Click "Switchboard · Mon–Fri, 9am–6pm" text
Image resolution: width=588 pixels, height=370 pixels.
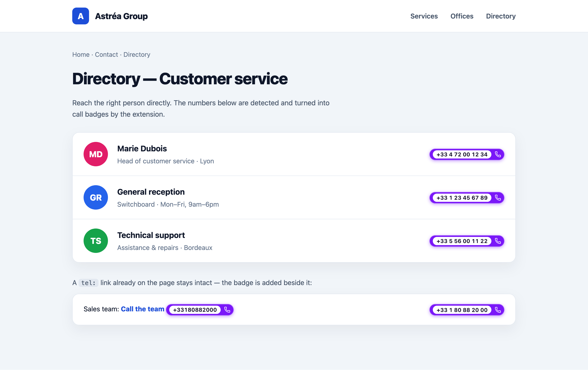point(168,204)
